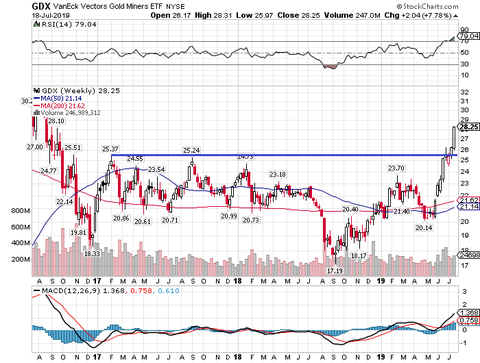Click the 21.40 price annotation
The width and height of the screenshot is (480, 363).
coord(402,211)
